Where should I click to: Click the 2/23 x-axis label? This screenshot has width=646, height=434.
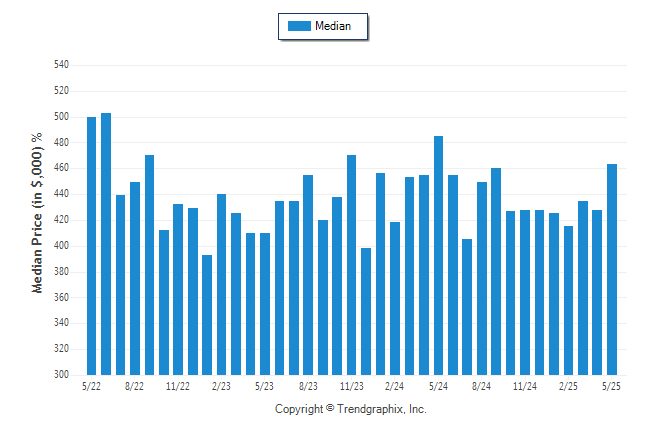221,386
